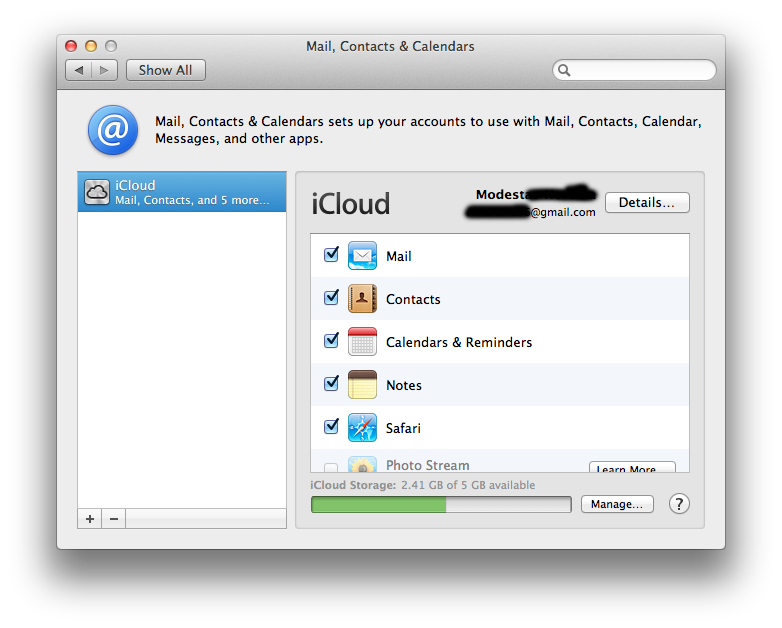This screenshot has height=628, width=782.
Task: Go back with the left arrow button
Action: point(78,70)
